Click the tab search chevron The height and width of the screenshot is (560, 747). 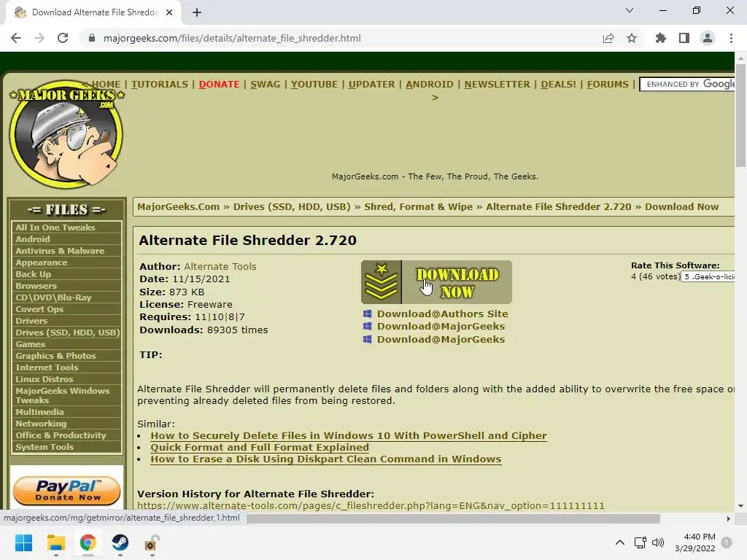tap(630, 10)
